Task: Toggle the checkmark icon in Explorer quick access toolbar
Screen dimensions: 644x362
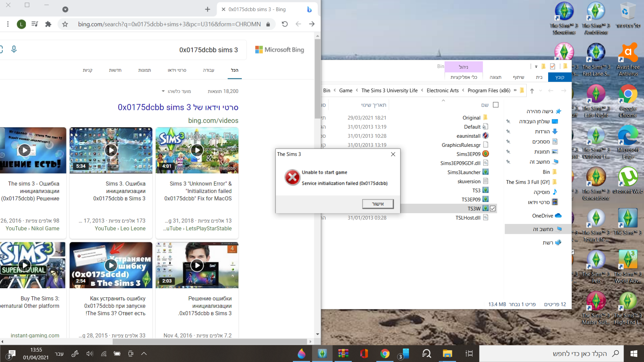Action: [x=552, y=66]
